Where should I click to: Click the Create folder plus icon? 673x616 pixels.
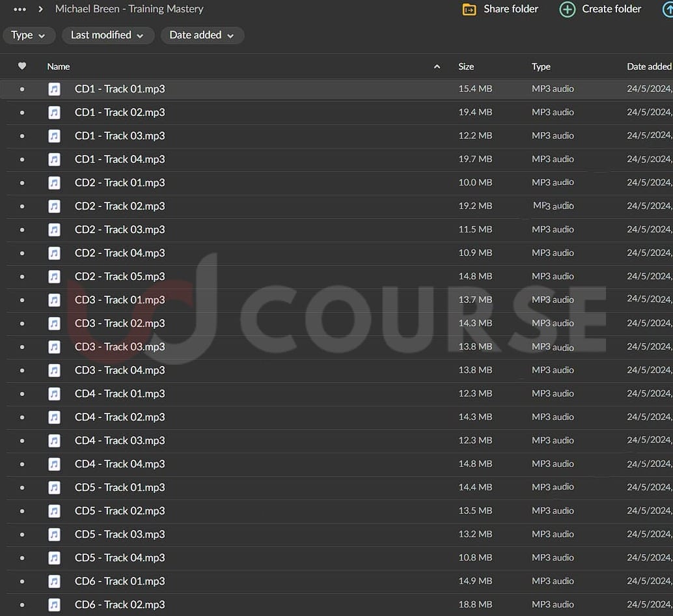[x=568, y=9]
